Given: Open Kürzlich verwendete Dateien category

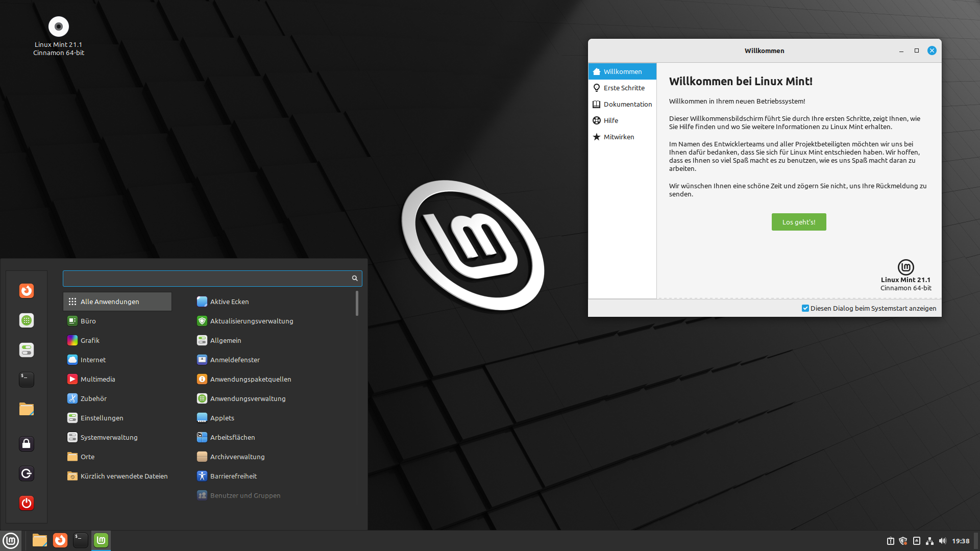Looking at the screenshot, I should 125,476.
